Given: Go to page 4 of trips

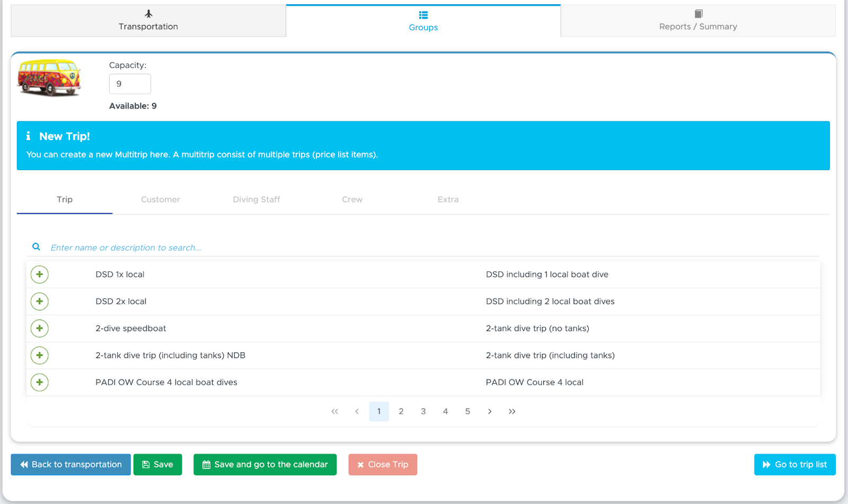Looking at the screenshot, I should [446, 411].
